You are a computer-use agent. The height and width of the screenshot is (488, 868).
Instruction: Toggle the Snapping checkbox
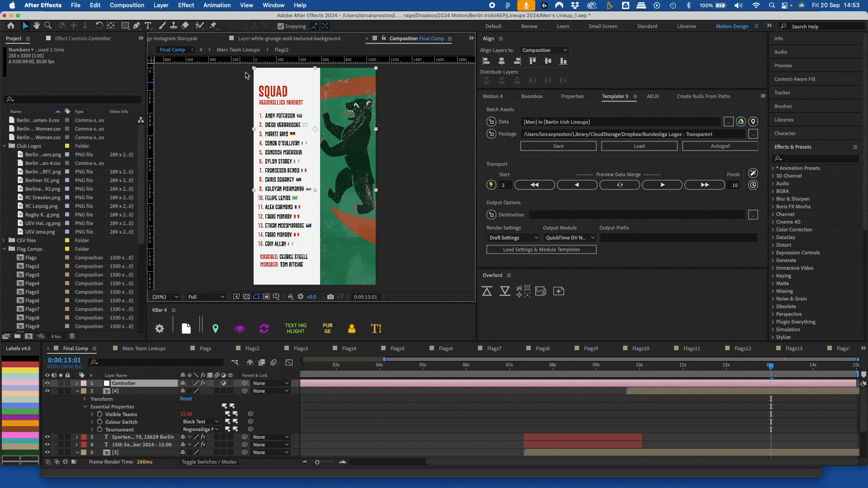click(x=281, y=26)
